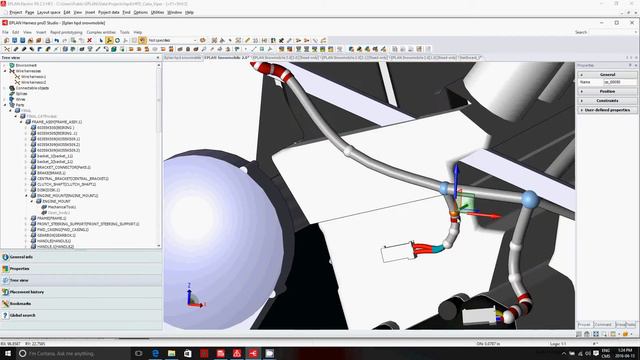This screenshot has height=360, width=640.
Task: Click the Windows Start button
Action: pos(8,353)
